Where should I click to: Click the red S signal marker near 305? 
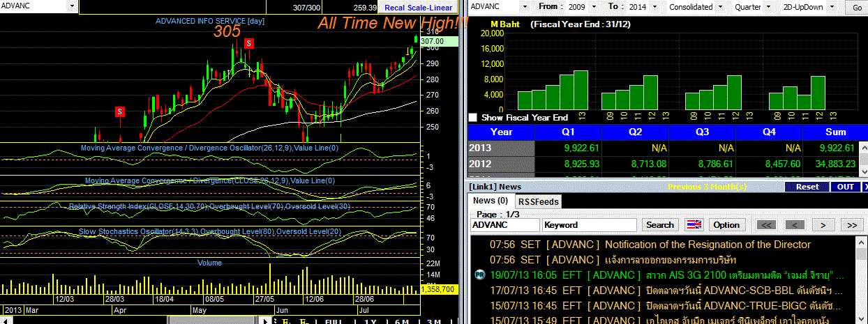[x=248, y=43]
